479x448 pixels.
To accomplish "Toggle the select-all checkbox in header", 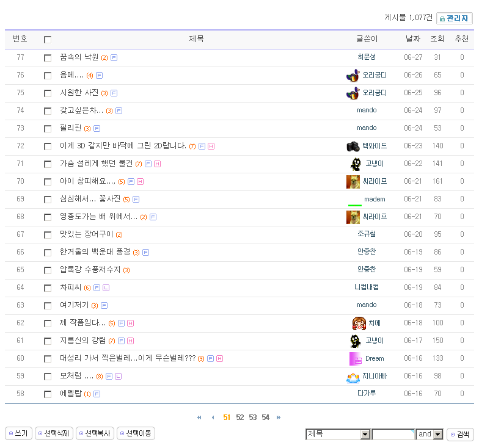I will 48,40.
